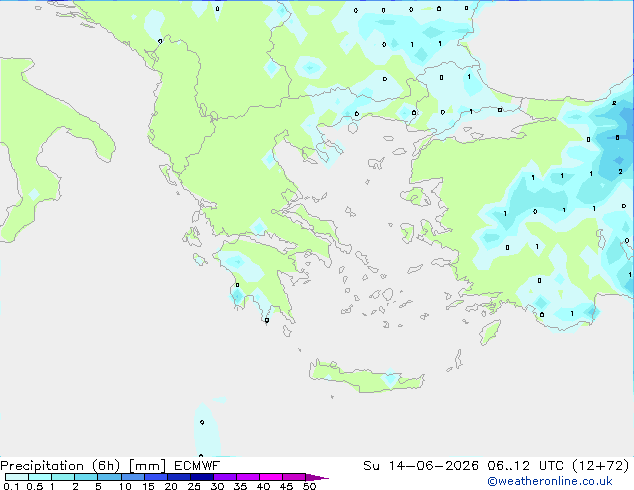Click the "(6h)" interval label
The image size is (634, 490).
106,466
